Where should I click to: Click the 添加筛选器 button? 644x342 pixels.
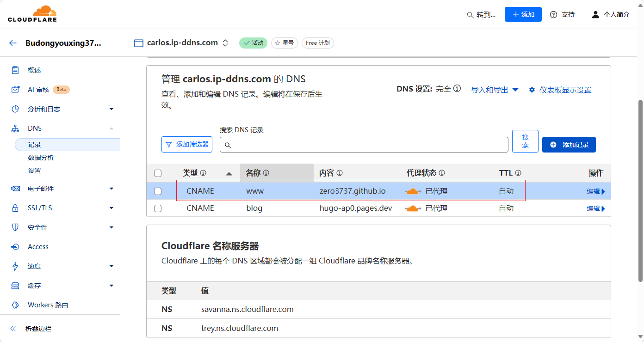point(187,145)
